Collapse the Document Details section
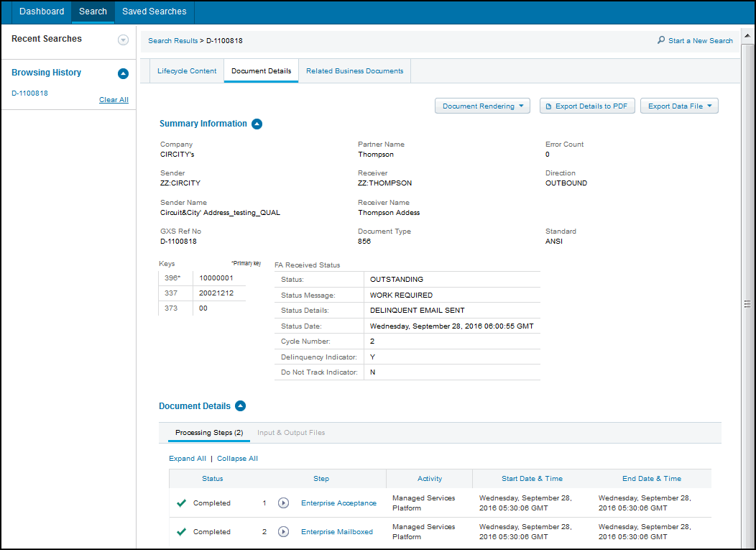This screenshot has height=550, width=756. pyautogui.click(x=240, y=406)
